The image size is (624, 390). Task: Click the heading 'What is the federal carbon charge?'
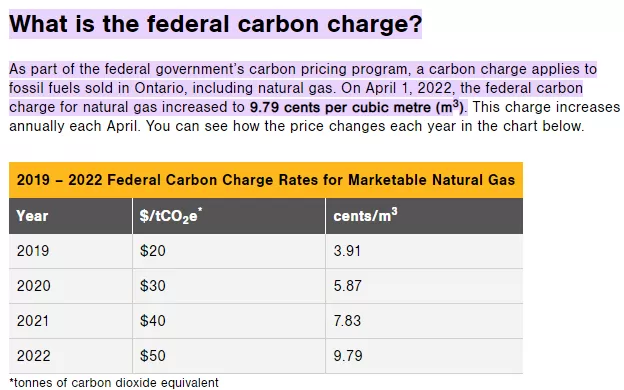click(x=215, y=24)
